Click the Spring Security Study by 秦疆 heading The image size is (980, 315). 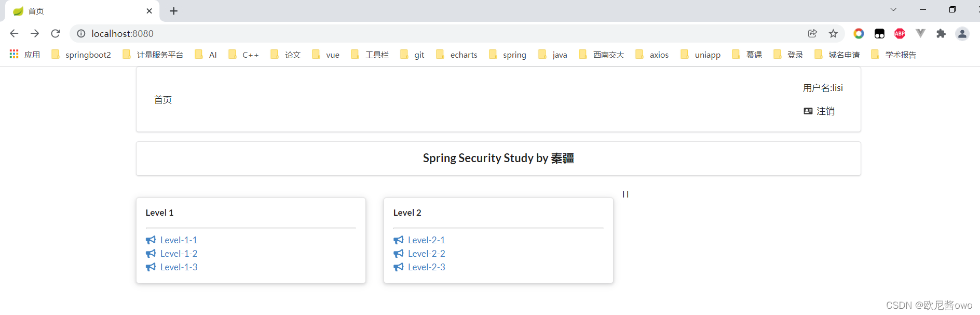(x=498, y=158)
